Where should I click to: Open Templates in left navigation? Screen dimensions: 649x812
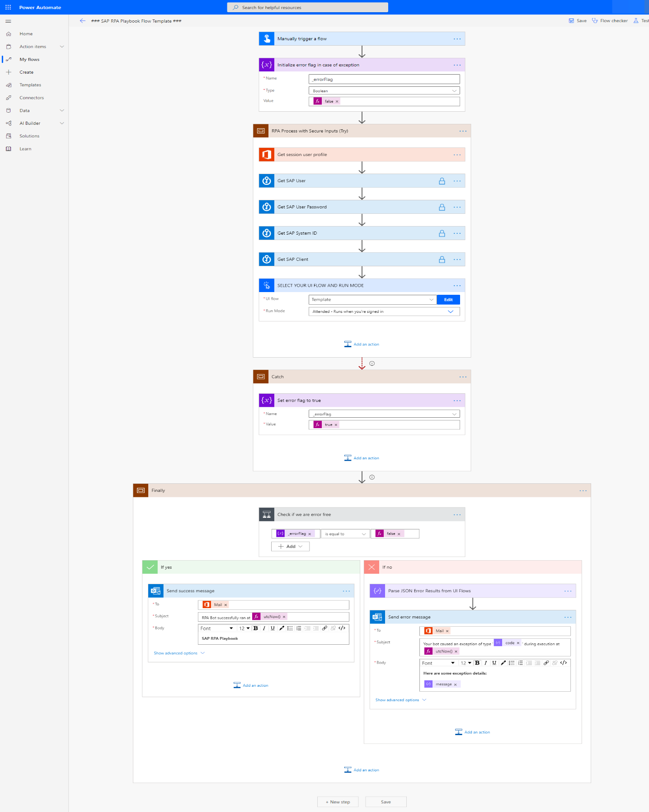[30, 85]
